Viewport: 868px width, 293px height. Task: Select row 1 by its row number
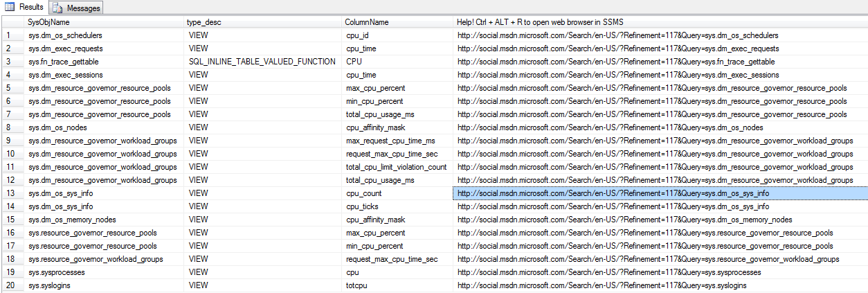(8, 35)
